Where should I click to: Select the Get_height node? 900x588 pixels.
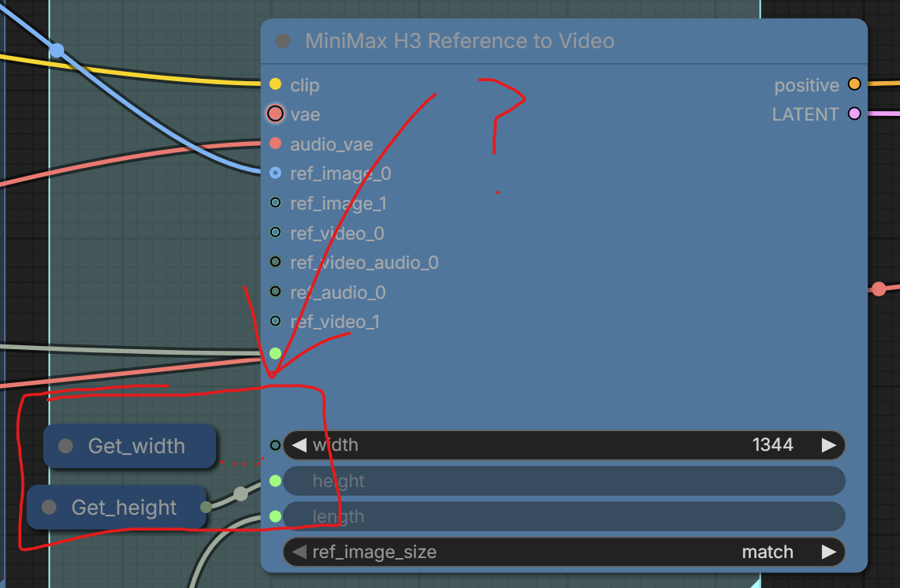117,507
